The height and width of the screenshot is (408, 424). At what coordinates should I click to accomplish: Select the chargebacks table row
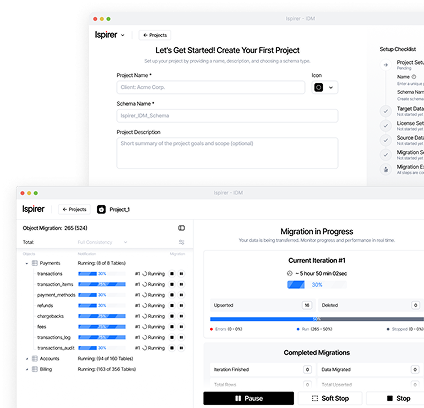click(110, 316)
